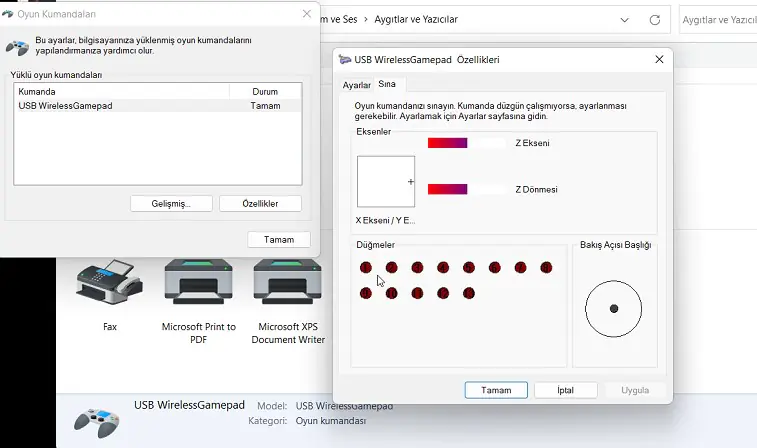
Task: Expand the chevron before Aygıtlar ve Yazıcılar
Action: tap(365, 19)
